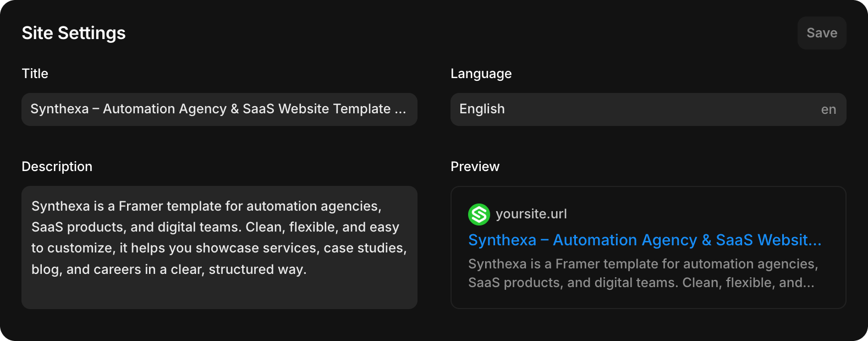This screenshot has height=341, width=868.
Task: Click the green Synthexa favicon in preview
Action: pyautogui.click(x=479, y=215)
